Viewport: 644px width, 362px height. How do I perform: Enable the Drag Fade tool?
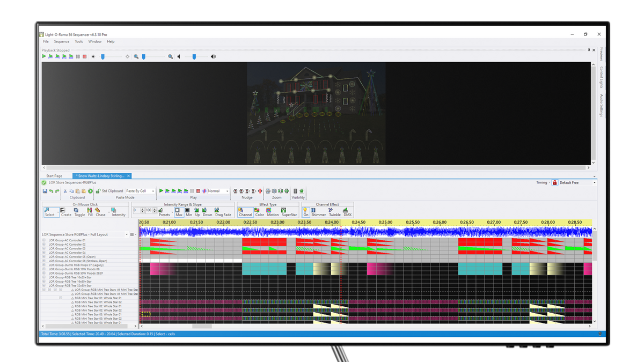[x=223, y=212]
